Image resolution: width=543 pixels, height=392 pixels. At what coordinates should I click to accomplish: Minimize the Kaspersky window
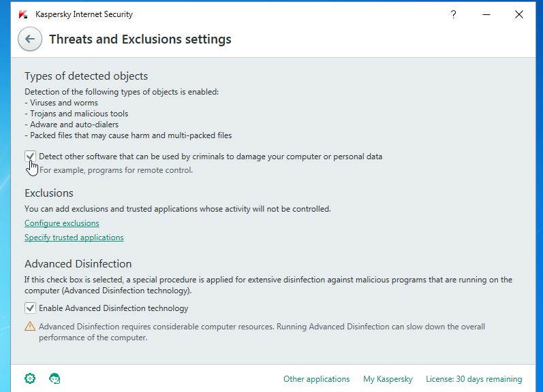pos(486,14)
